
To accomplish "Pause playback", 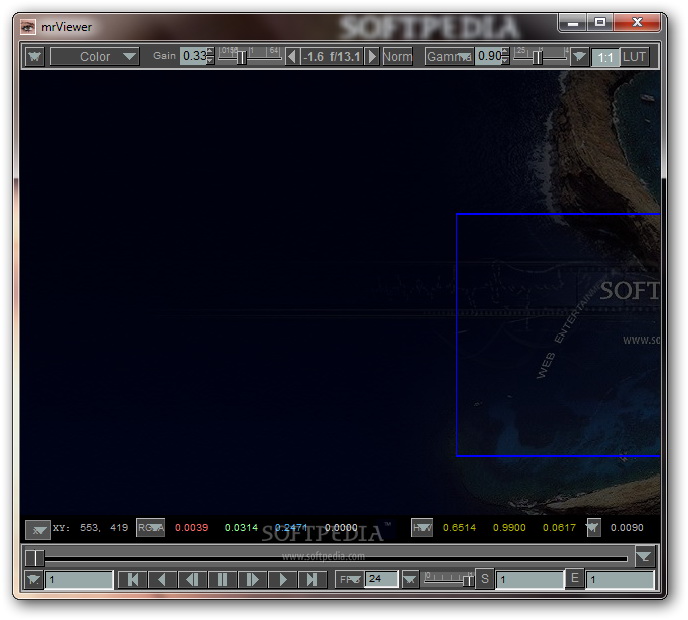I will 222,580.
